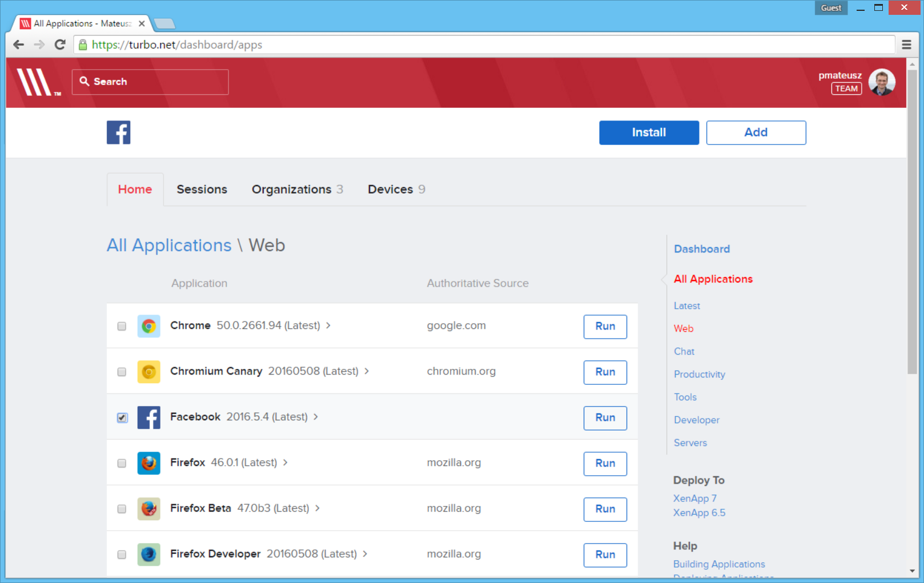The width and height of the screenshot is (924, 583).
Task: Click the Search input field
Action: point(150,82)
